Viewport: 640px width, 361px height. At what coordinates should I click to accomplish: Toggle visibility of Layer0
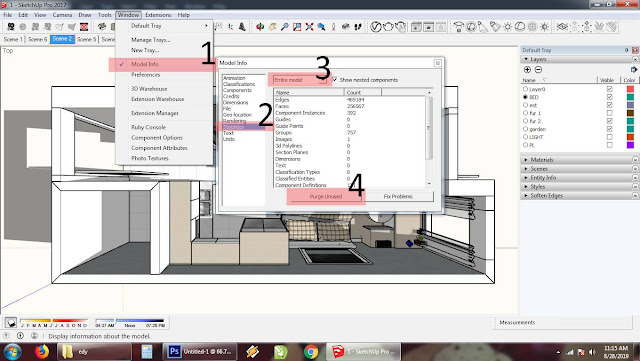pos(609,89)
